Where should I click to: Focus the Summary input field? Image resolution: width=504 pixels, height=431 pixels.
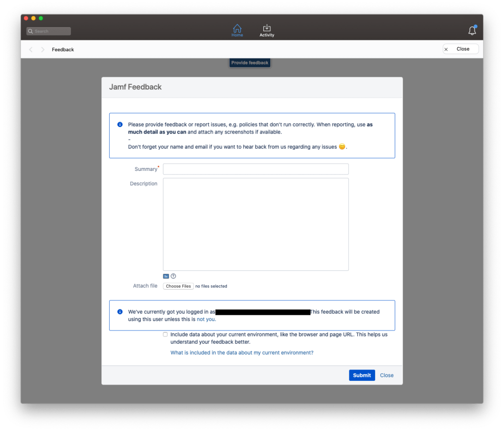[x=255, y=169]
